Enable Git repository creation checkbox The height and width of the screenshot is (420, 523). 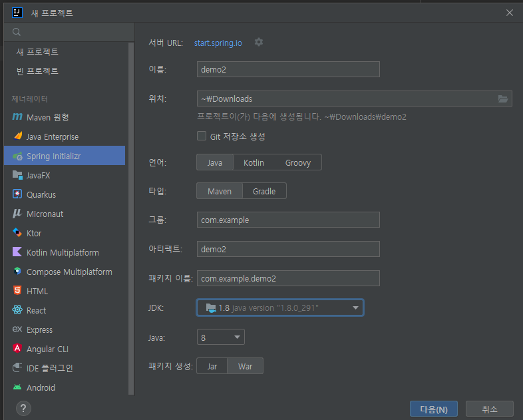tap(202, 136)
